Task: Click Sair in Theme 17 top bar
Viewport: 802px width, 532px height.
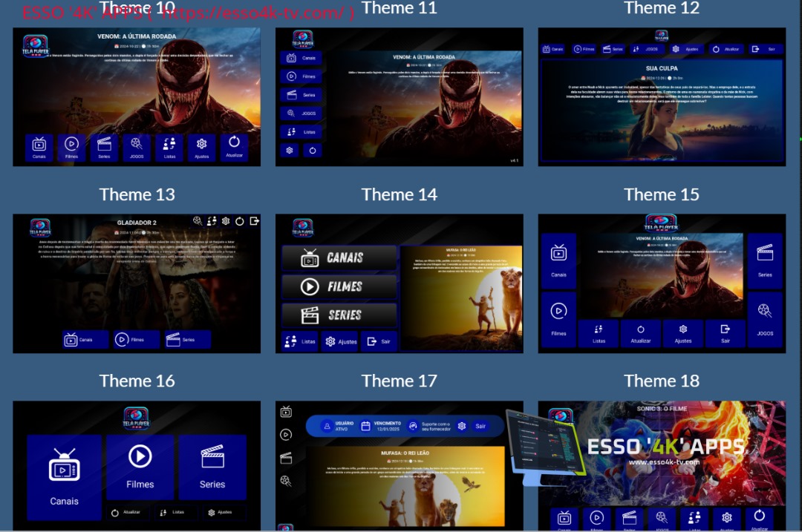Action: pos(480,426)
